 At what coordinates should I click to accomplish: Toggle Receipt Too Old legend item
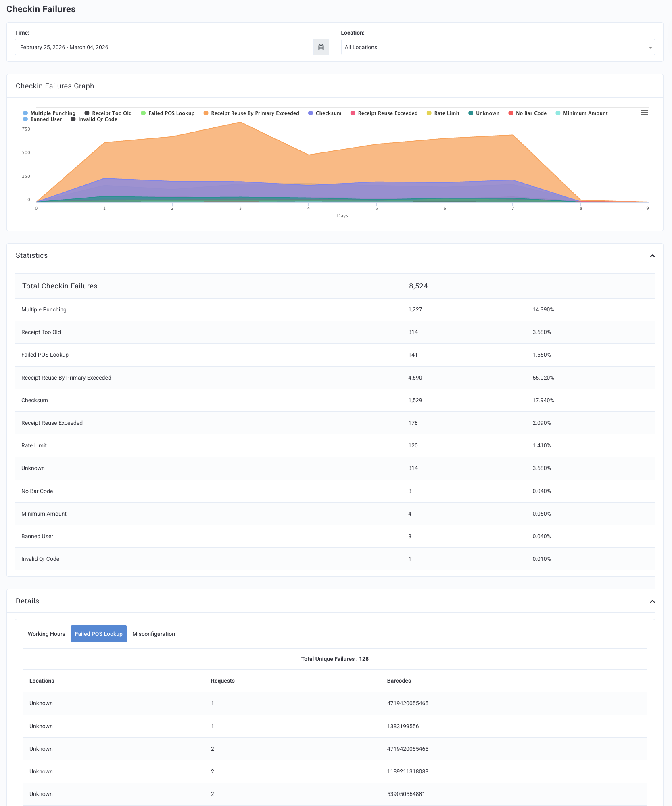(x=108, y=113)
